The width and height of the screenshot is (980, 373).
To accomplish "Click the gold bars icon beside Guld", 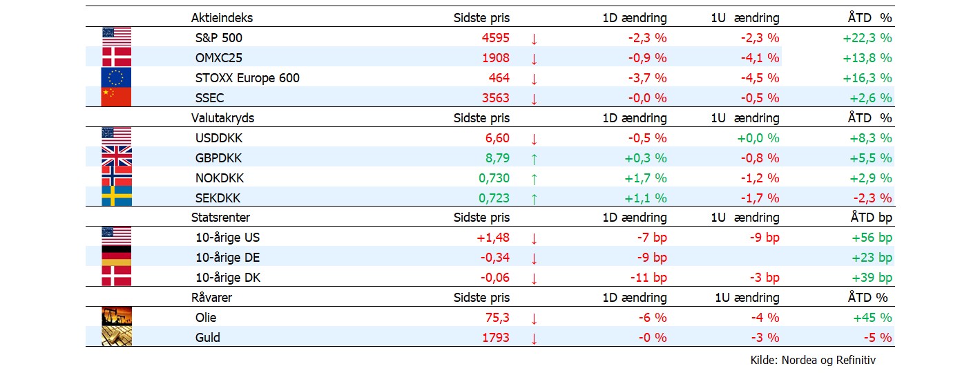I will 116,336.
